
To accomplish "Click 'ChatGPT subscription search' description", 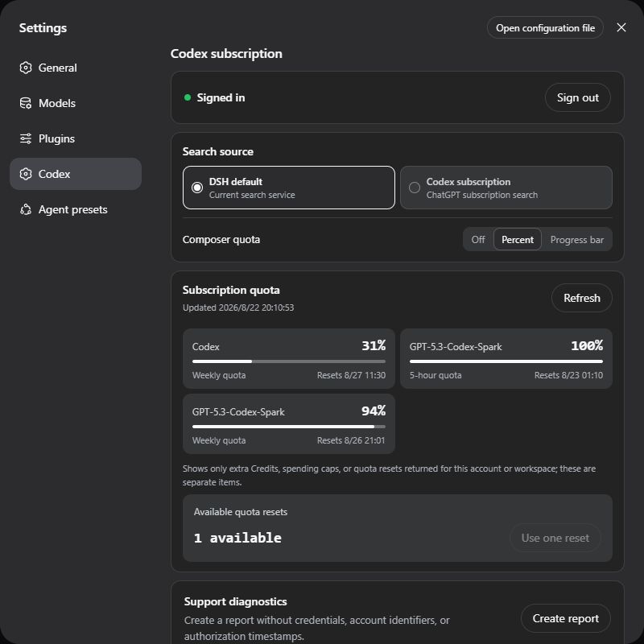I will [x=481, y=195].
